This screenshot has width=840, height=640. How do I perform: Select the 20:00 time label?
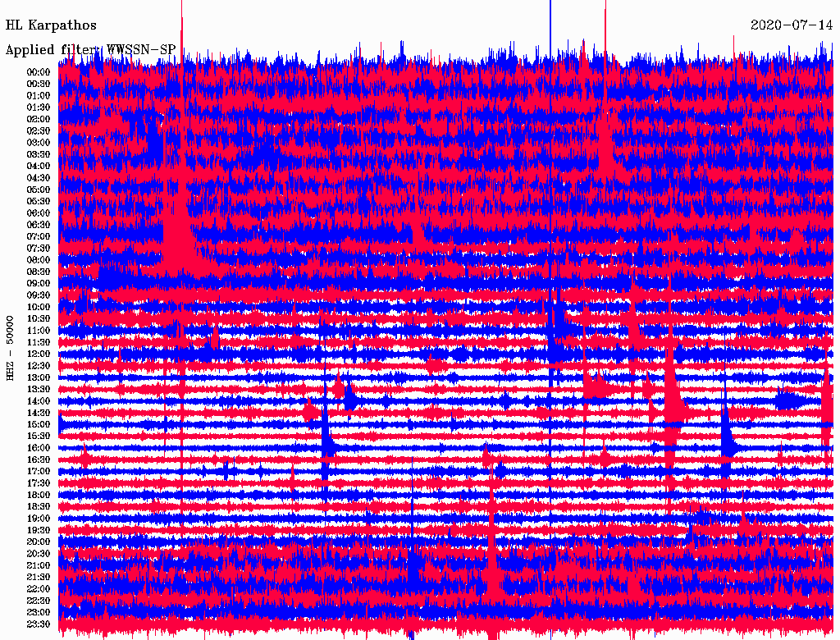pos(39,542)
